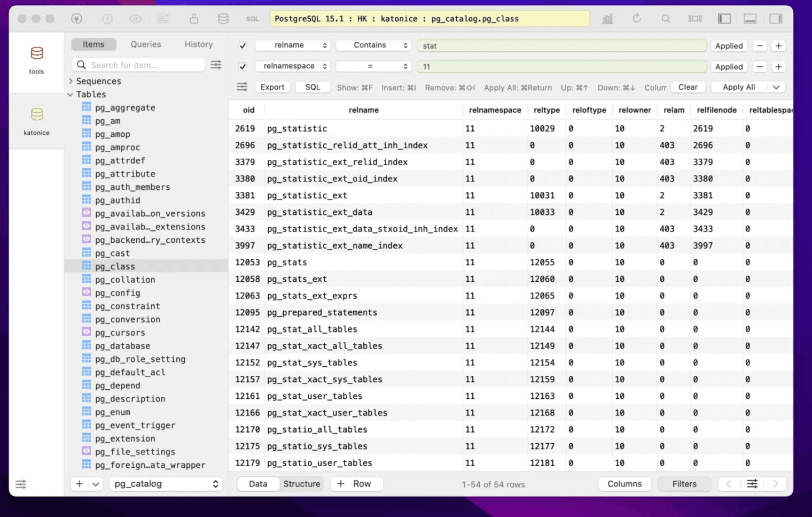
Task: Clear all active filters
Action: [x=688, y=87]
